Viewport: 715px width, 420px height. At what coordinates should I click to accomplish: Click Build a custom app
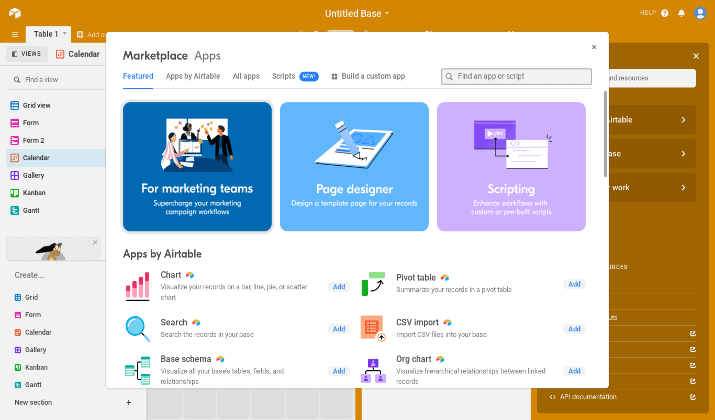coord(368,76)
